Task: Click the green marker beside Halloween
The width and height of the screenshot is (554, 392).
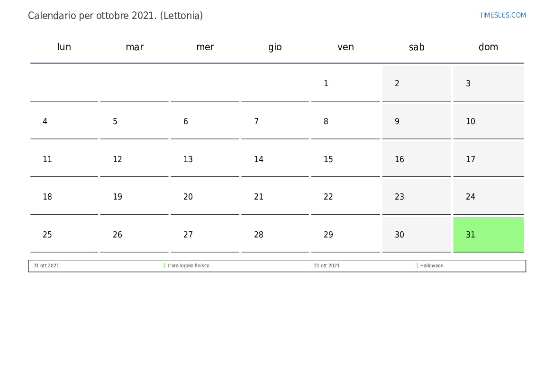Action: point(418,266)
